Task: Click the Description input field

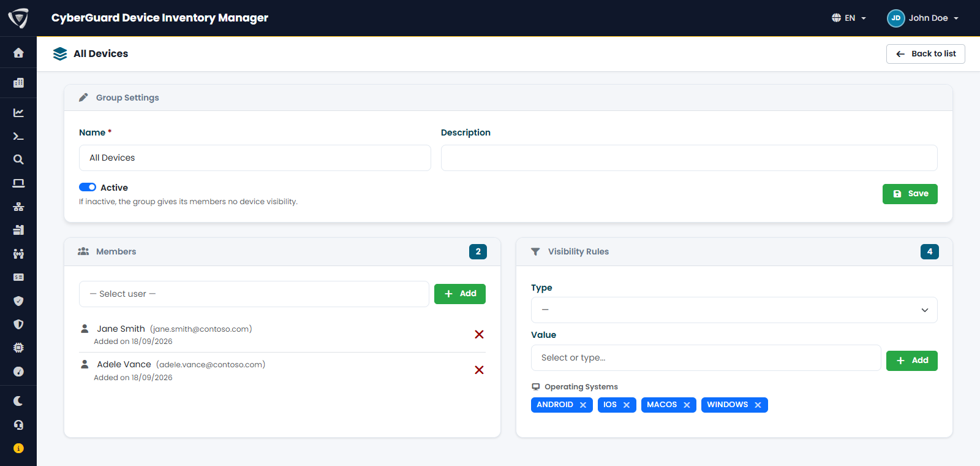Action: coord(689,158)
